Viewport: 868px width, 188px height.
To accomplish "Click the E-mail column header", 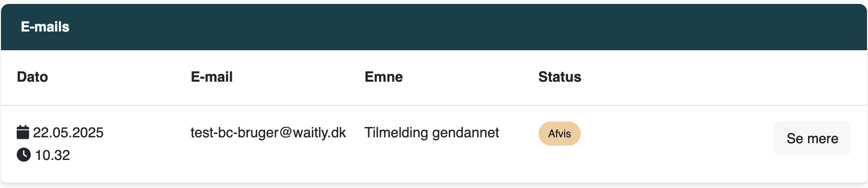I will point(212,77).
